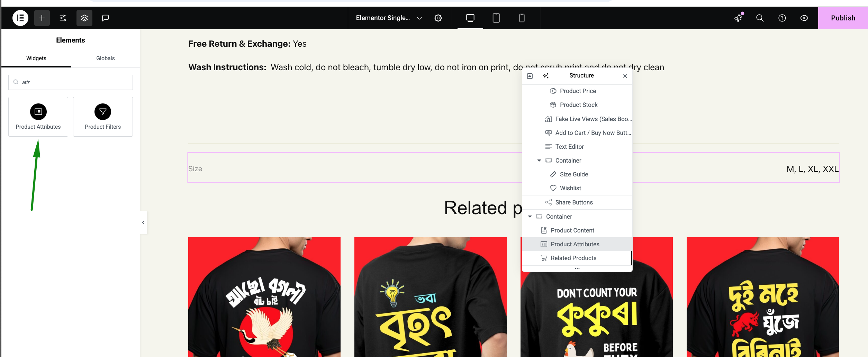Switch to Tablet preview mode
The image size is (868, 357).
pos(496,18)
